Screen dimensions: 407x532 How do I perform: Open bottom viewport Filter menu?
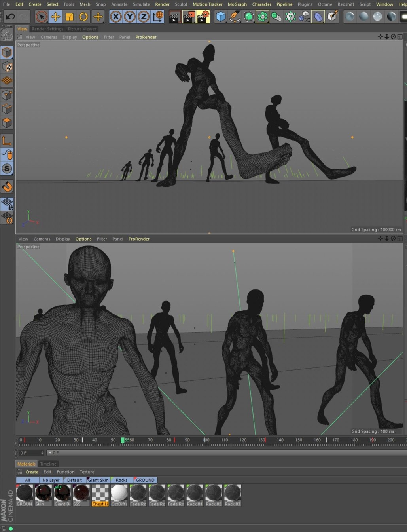[x=102, y=239]
